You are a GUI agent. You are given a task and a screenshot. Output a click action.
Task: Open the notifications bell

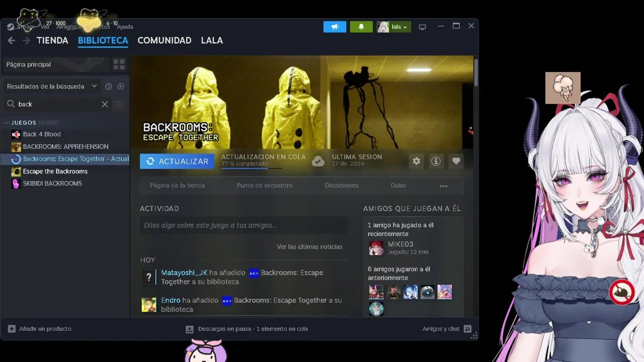point(361,27)
